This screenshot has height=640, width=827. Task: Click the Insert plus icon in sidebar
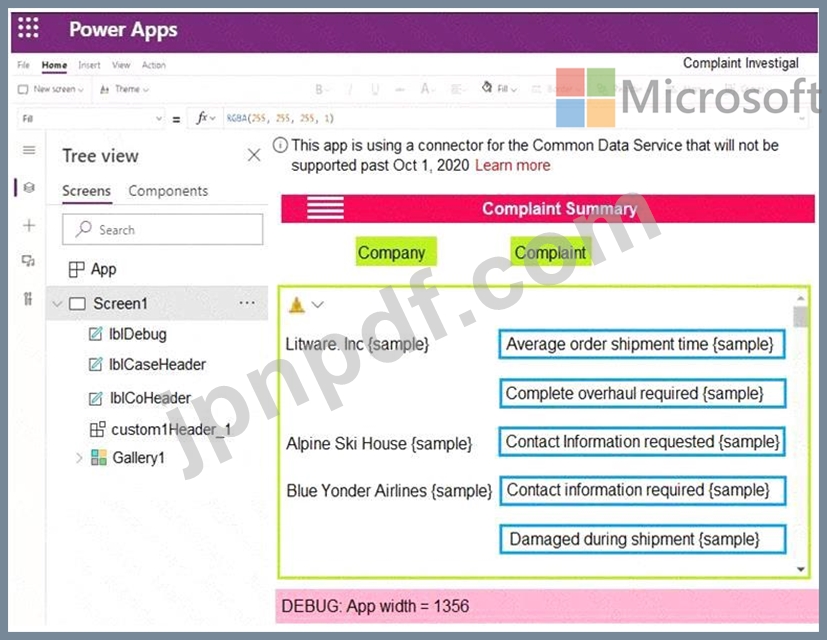[x=29, y=225]
